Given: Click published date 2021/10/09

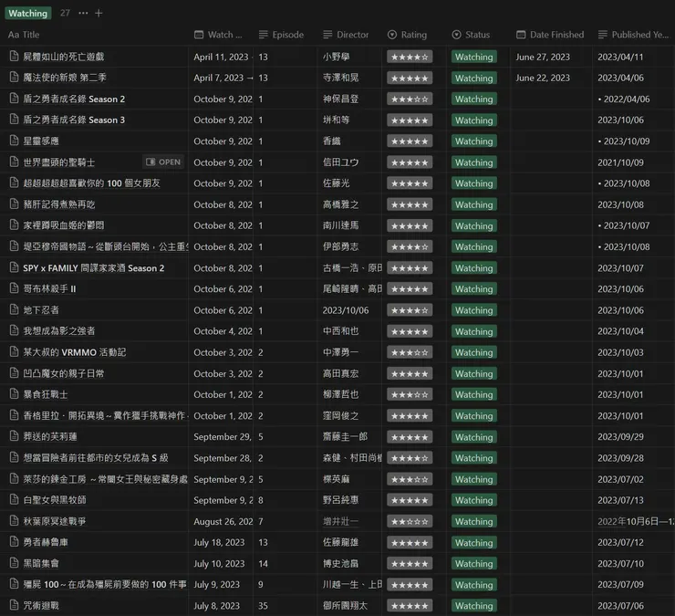Looking at the screenshot, I should (620, 162).
